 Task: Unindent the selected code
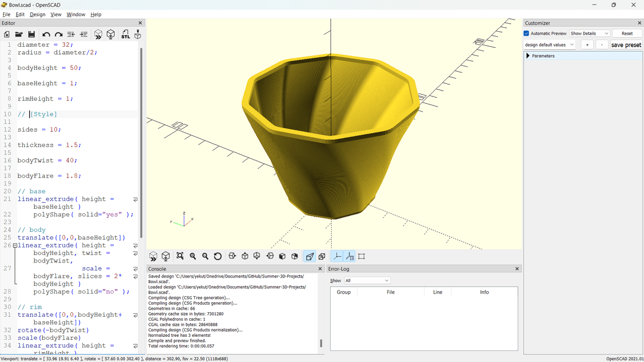(71, 34)
